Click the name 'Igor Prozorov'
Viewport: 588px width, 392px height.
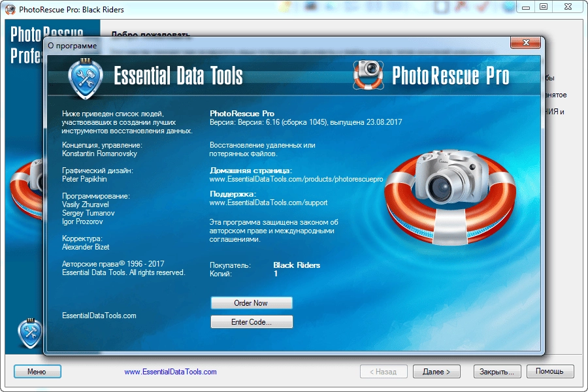click(x=82, y=221)
